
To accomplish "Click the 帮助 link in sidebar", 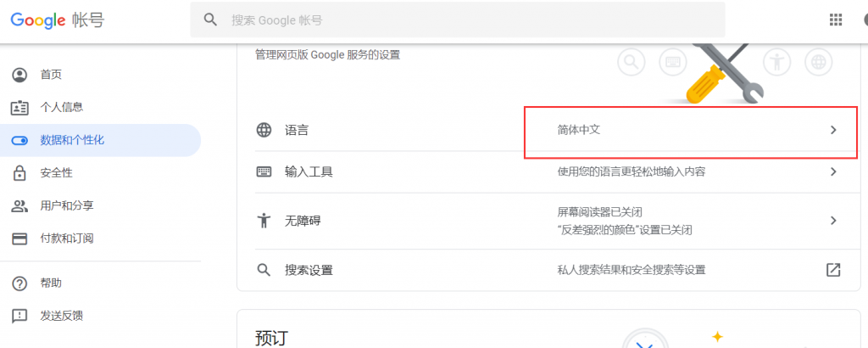I will pyautogui.click(x=51, y=283).
